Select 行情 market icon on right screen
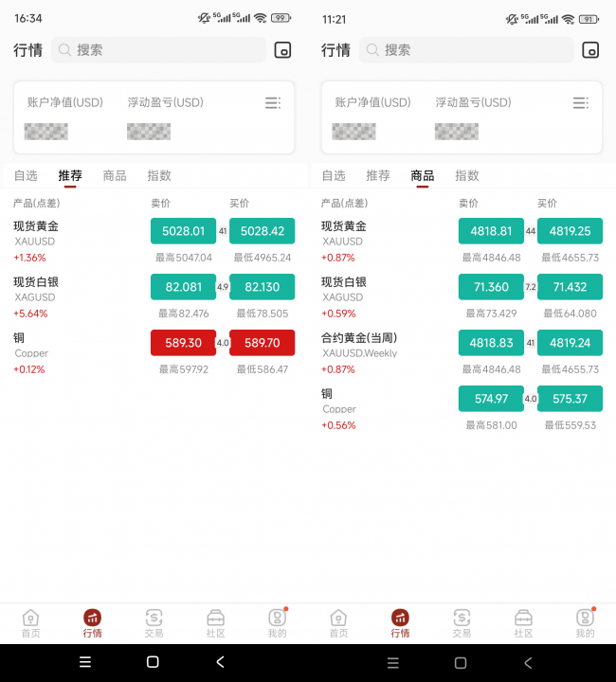This screenshot has height=682, width=616. tap(400, 622)
